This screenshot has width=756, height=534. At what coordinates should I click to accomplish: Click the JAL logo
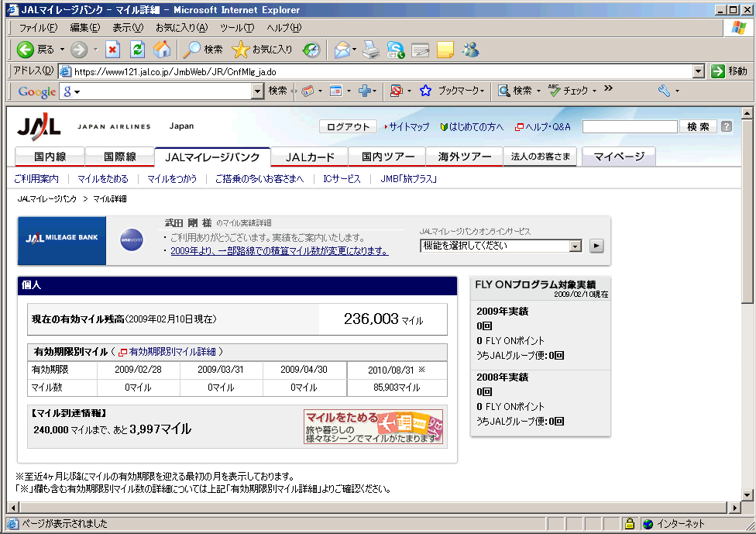coord(39,126)
